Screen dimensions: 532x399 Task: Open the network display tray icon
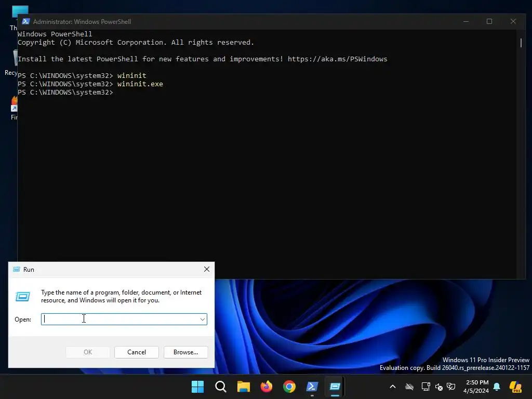425,387
